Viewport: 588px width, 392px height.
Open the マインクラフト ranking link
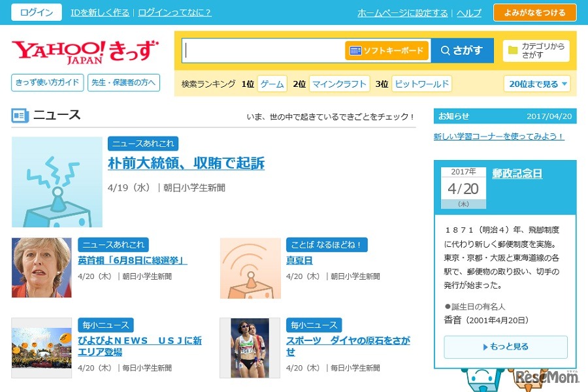pyautogui.click(x=340, y=84)
